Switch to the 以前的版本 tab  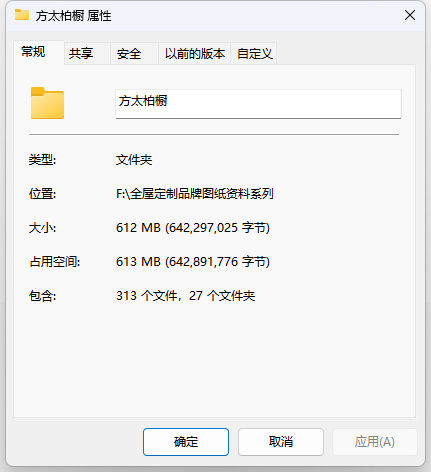point(195,53)
